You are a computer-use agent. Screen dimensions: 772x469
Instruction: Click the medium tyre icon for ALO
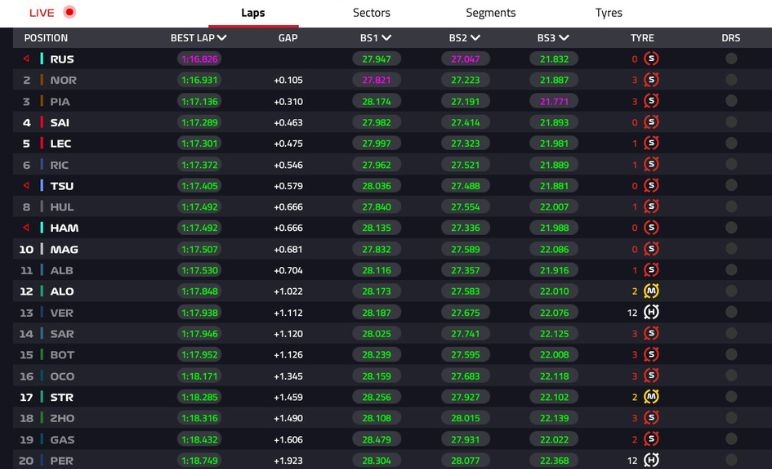click(x=651, y=292)
